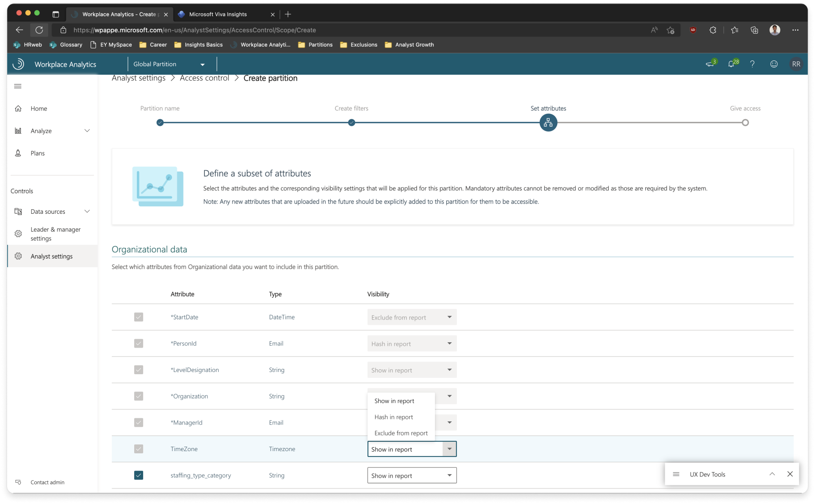
Task: Click the Give access step marker
Action: click(x=745, y=123)
